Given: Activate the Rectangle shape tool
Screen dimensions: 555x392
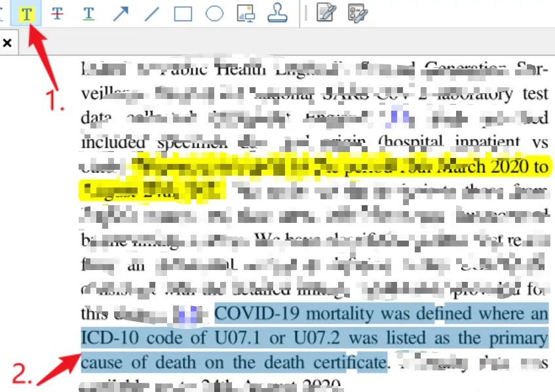Looking at the screenshot, I should tap(183, 13).
